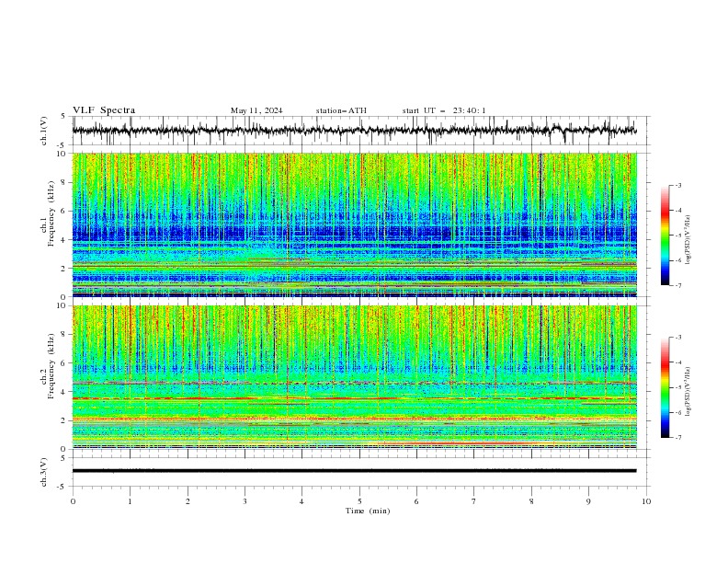The width and height of the screenshot is (728, 563).
Task: Click the "station=ATH" header label
Action: pos(341,110)
